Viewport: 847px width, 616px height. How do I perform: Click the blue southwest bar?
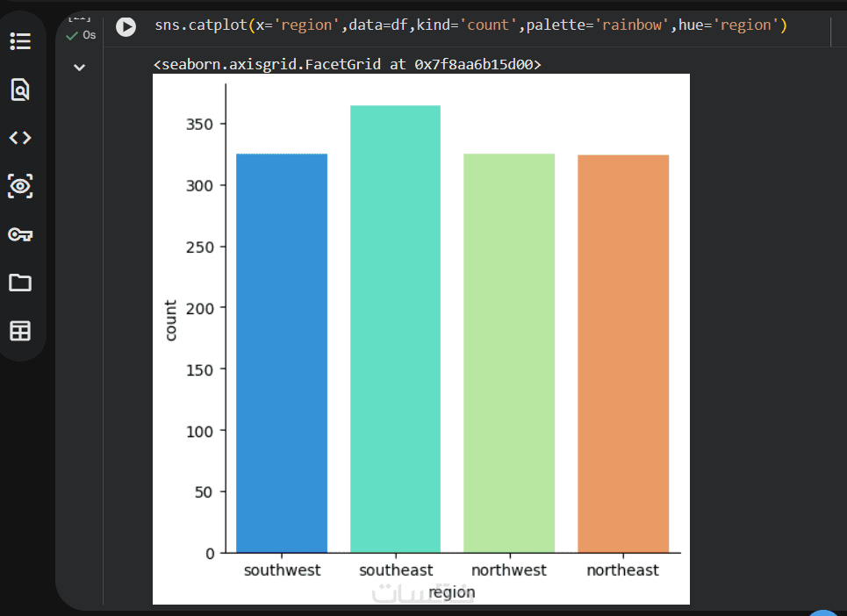282,353
